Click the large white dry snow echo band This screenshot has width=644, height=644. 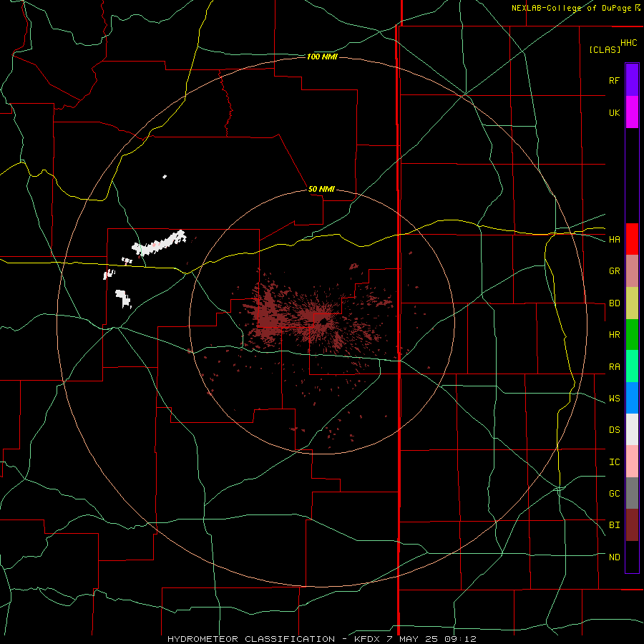[x=159, y=243]
